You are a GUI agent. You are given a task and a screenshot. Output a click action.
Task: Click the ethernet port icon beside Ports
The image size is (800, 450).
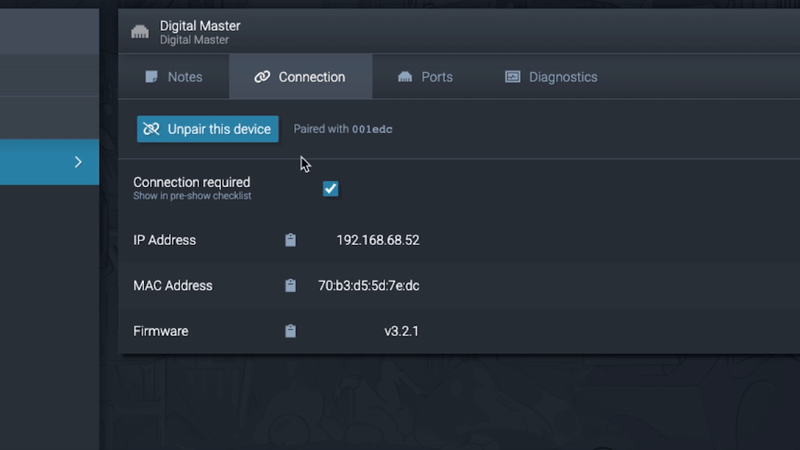pyautogui.click(x=405, y=77)
